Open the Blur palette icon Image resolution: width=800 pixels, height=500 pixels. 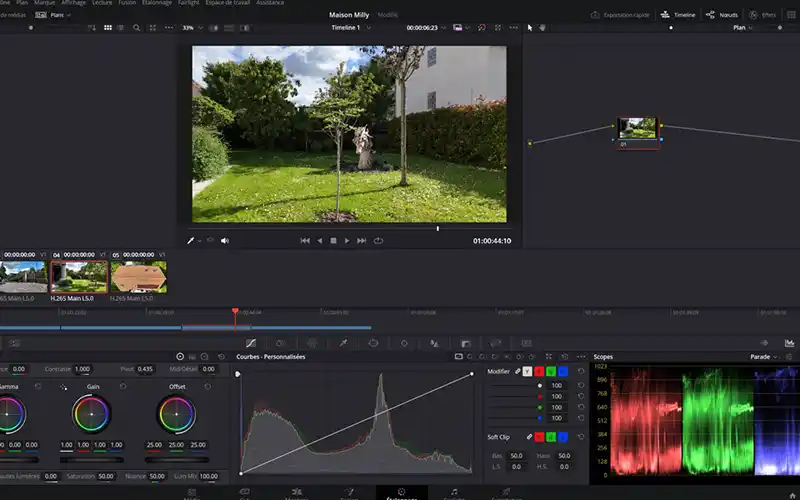[435, 343]
